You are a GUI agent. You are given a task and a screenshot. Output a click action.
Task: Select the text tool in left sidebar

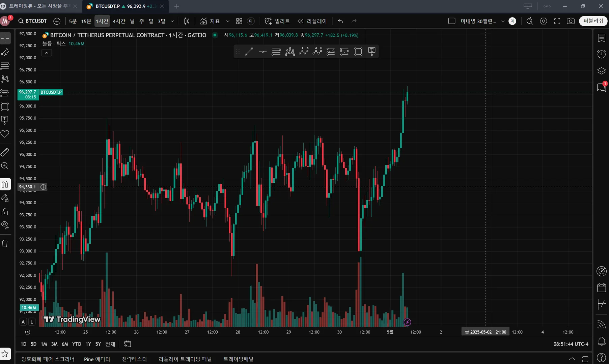point(5,120)
